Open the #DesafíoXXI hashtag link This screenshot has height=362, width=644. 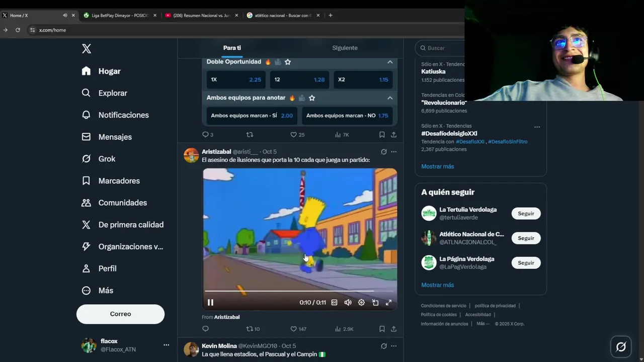click(x=470, y=142)
